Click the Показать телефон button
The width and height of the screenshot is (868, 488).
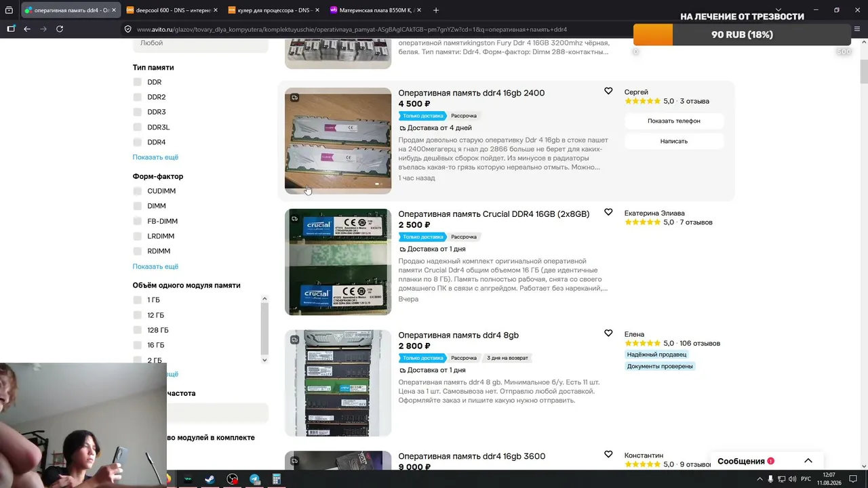pyautogui.click(x=674, y=121)
